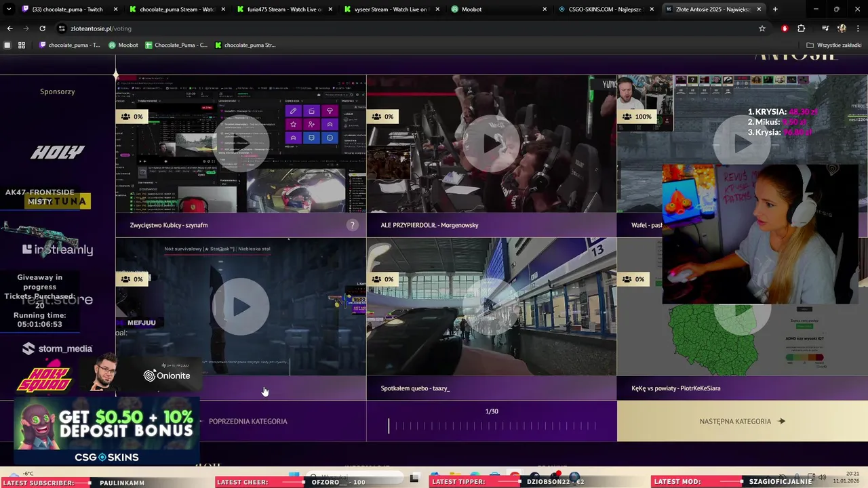Image resolution: width=868 pixels, height=488 pixels.
Task: Click the inStreamly sponsor logo
Action: pos(58,249)
